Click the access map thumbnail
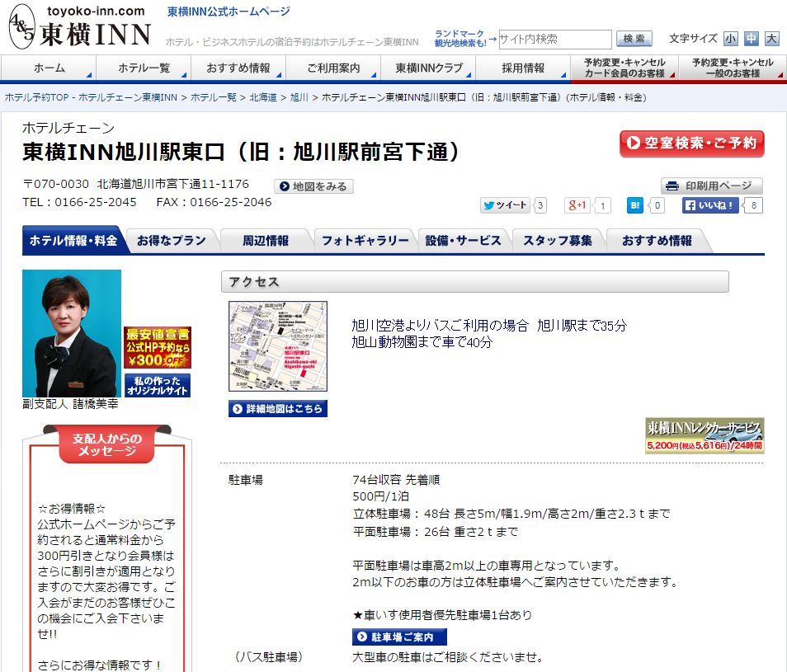 click(277, 346)
